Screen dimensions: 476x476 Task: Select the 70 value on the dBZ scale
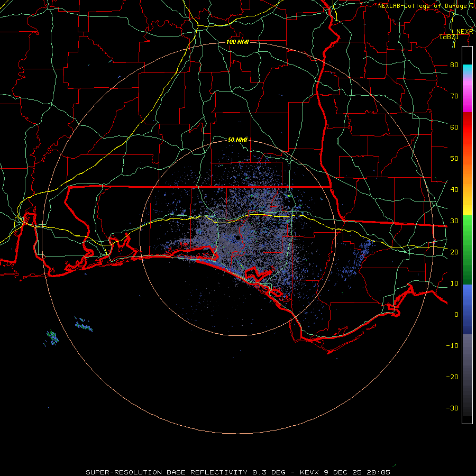[454, 96]
